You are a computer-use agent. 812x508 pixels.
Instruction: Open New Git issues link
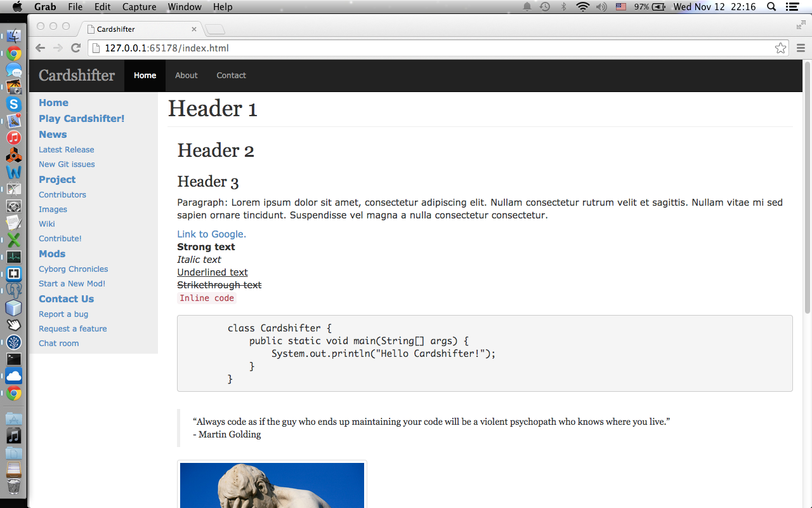(x=67, y=164)
